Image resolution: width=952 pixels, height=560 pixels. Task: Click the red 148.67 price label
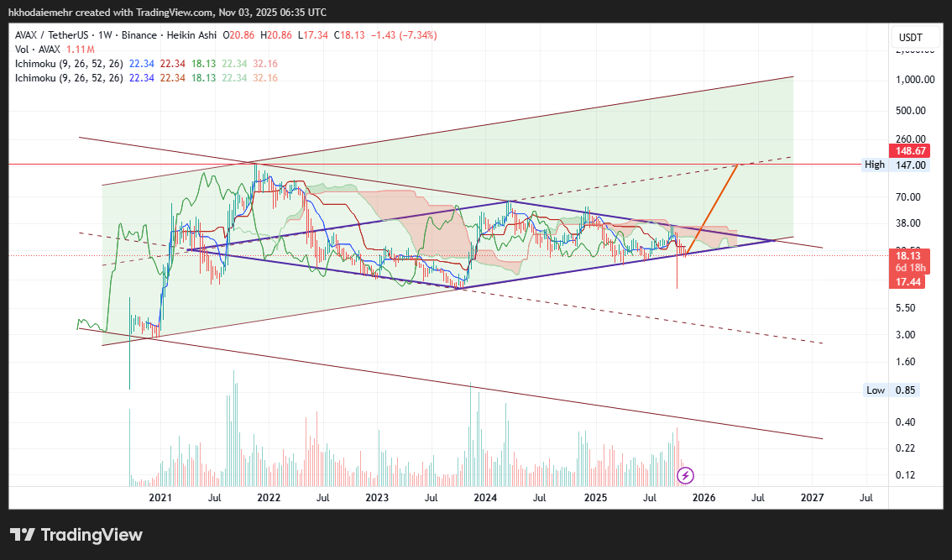(x=911, y=151)
